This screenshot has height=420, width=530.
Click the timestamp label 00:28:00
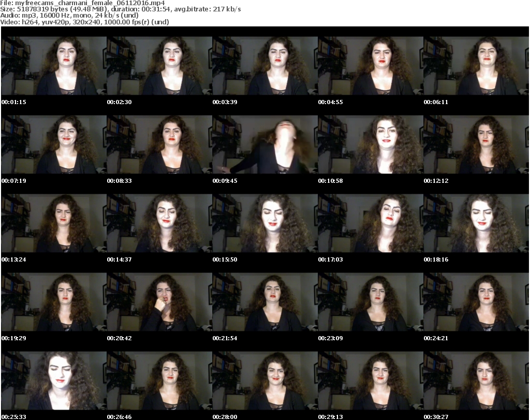pyautogui.click(x=225, y=417)
